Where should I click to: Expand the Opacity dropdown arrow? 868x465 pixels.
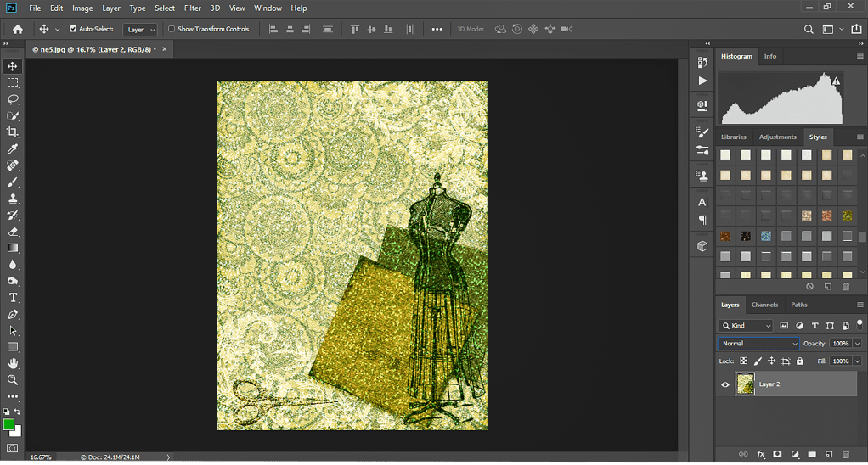click(858, 344)
